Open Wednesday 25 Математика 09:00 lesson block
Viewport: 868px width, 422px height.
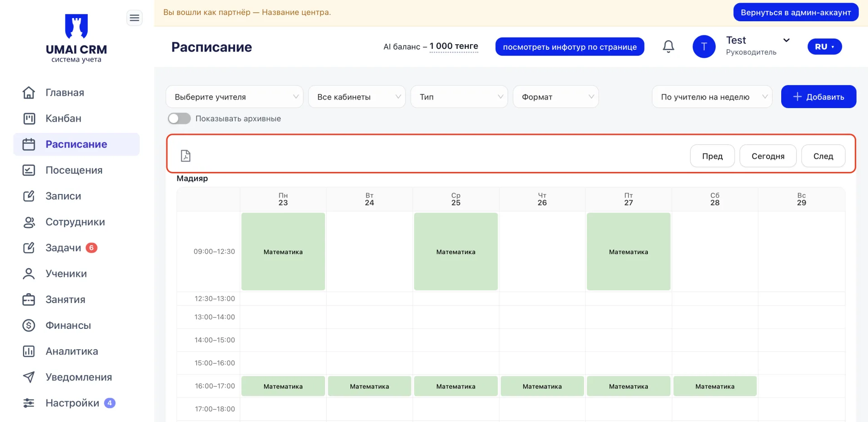456,251
